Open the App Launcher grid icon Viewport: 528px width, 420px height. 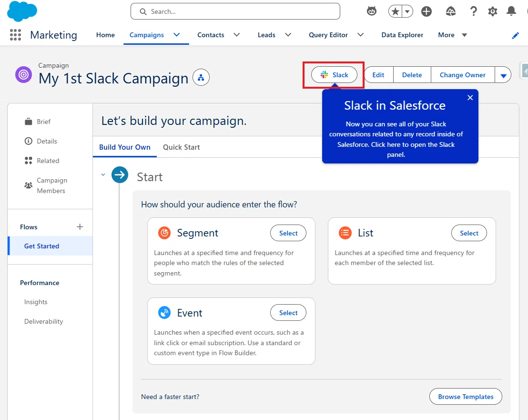pyautogui.click(x=15, y=35)
